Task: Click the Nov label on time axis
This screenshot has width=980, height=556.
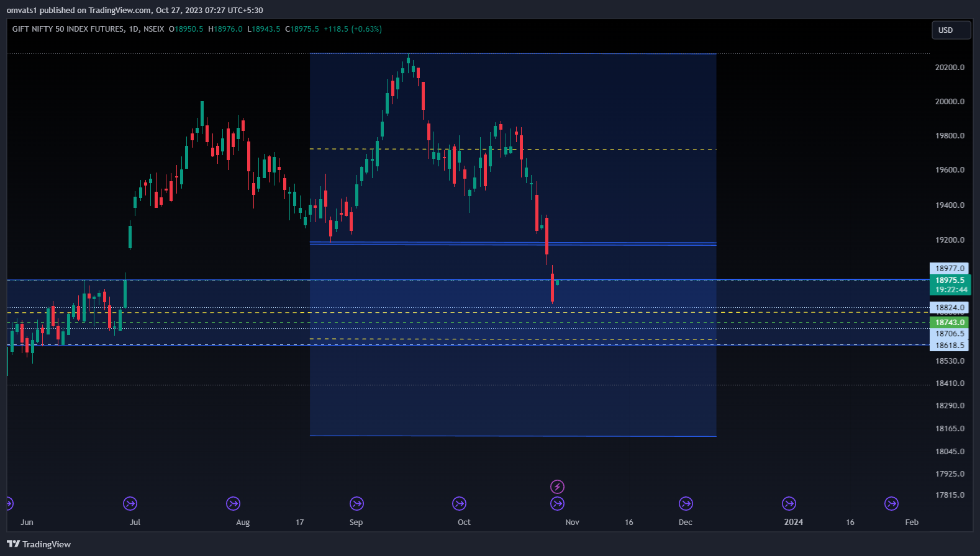Action: pyautogui.click(x=572, y=522)
